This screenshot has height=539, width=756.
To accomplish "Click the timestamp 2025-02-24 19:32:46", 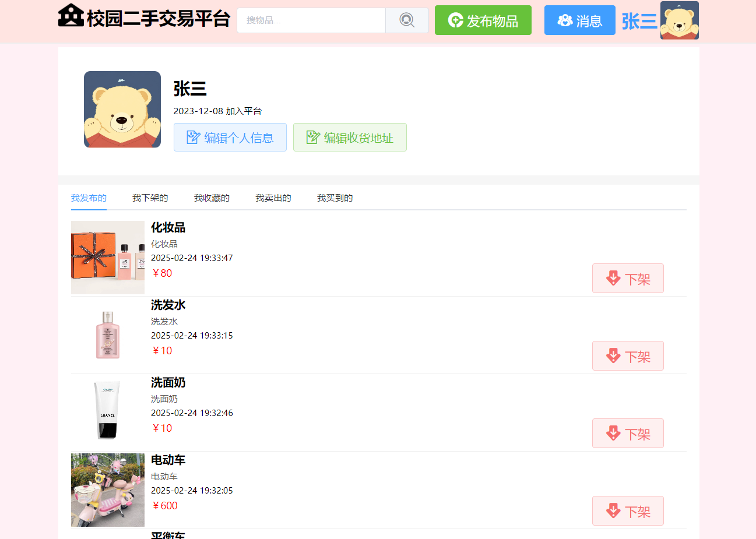I will pos(192,413).
